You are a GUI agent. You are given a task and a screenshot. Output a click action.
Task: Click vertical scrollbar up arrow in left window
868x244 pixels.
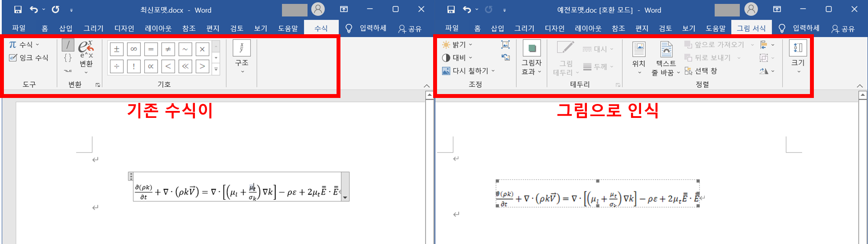coord(429,95)
